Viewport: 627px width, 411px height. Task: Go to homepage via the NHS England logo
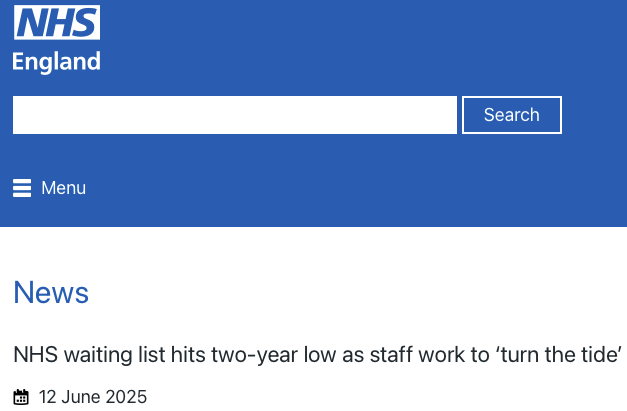point(56,39)
